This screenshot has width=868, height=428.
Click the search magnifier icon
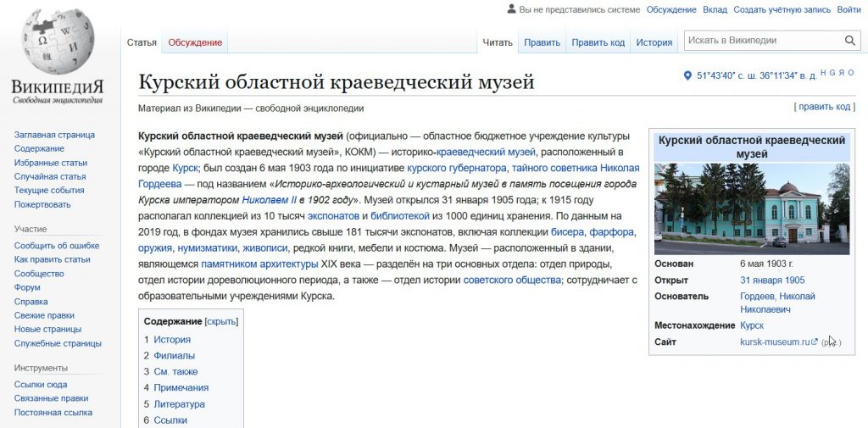click(x=849, y=41)
